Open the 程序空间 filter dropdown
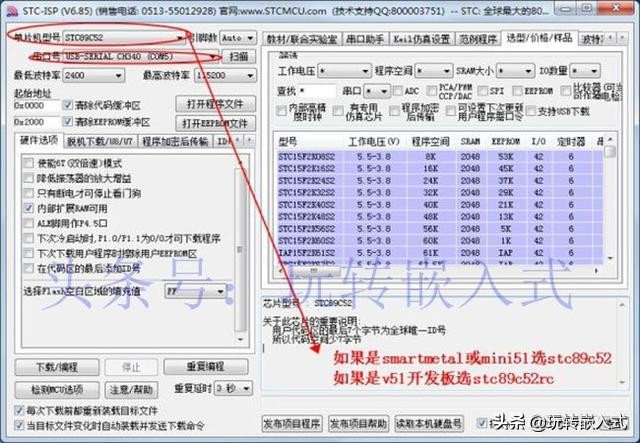The height and width of the screenshot is (443, 640). (x=433, y=71)
